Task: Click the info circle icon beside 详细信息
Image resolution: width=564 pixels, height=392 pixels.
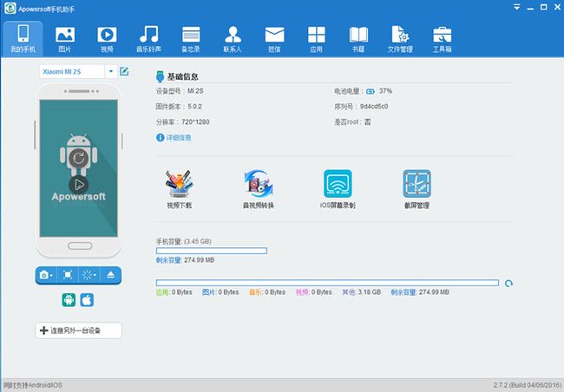Action: (x=160, y=137)
